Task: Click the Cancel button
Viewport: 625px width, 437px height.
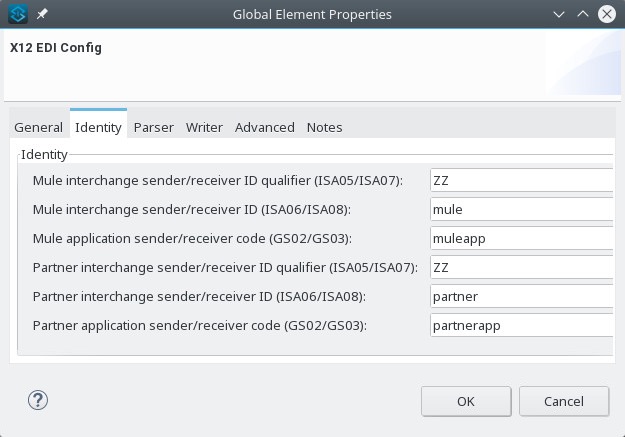Action: click(x=564, y=401)
